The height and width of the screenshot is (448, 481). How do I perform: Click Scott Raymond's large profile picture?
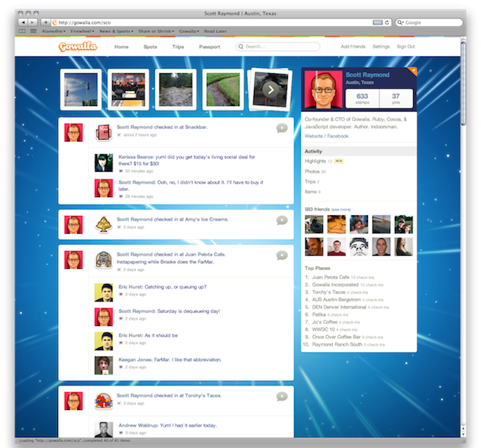coord(323,89)
